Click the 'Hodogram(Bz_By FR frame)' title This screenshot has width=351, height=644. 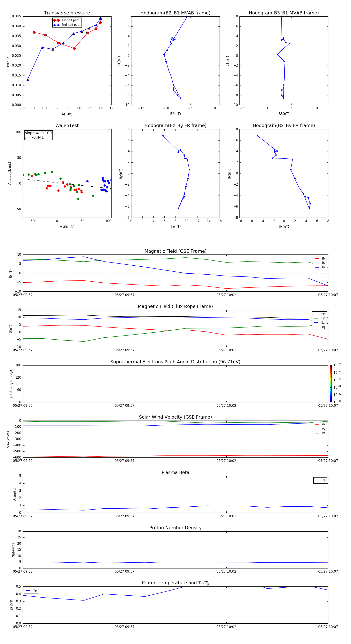(x=175, y=125)
